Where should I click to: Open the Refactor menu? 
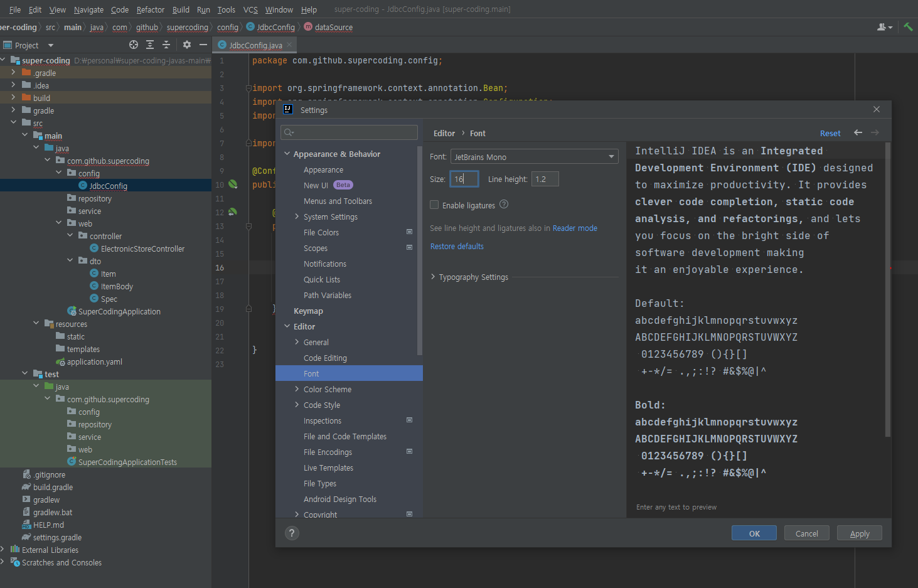coord(151,9)
